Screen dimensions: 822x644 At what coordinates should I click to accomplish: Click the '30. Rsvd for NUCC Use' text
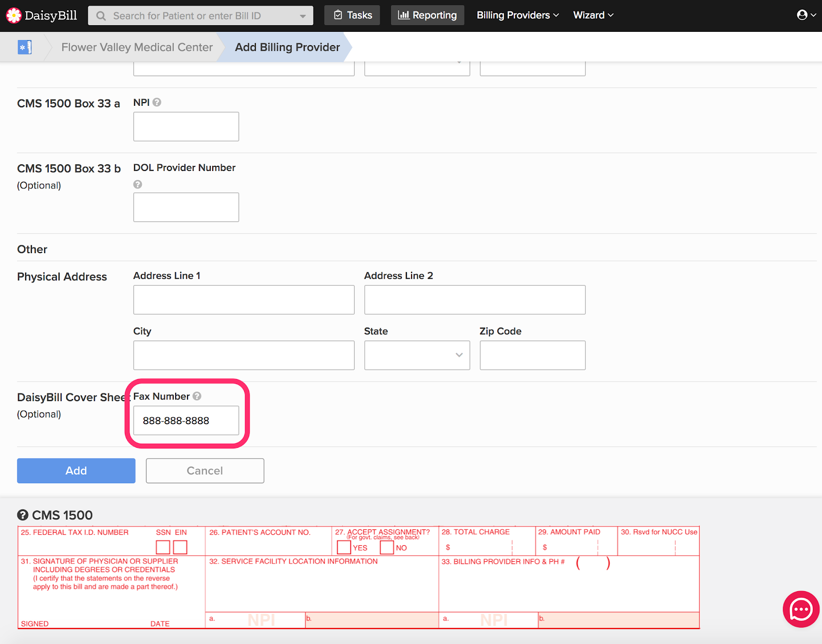[x=659, y=532]
